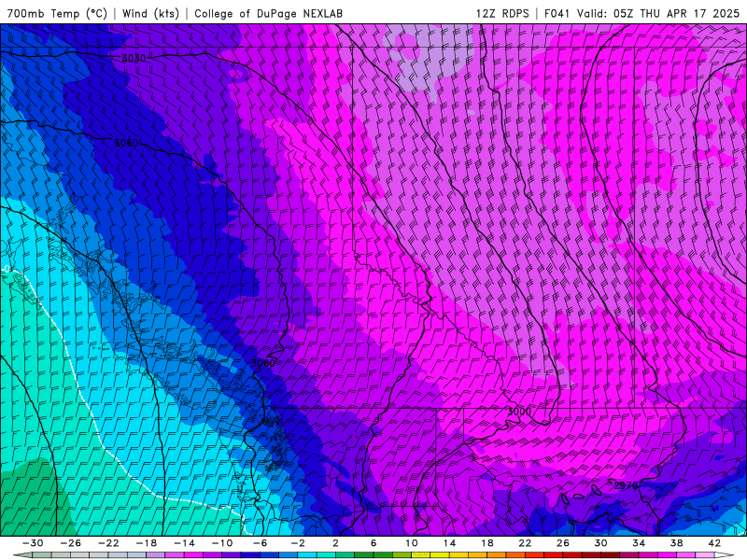Screen dimensions: 747x560
Task: Click the '3060' contour label below '3030'
Action: click(x=126, y=143)
